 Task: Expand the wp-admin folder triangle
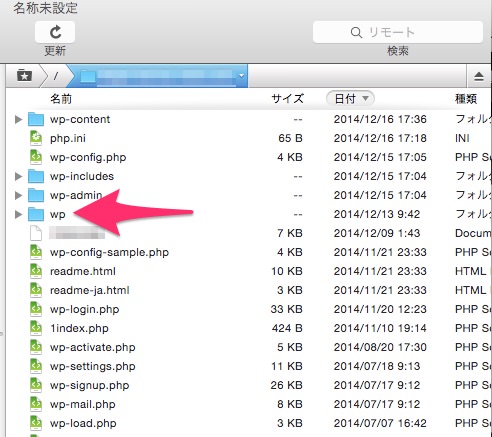click(19, 195)
